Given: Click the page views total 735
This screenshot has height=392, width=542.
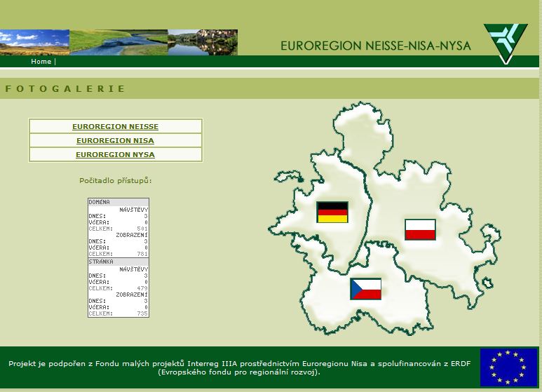Looking at the screenshot, I should (x=142, y=313).
